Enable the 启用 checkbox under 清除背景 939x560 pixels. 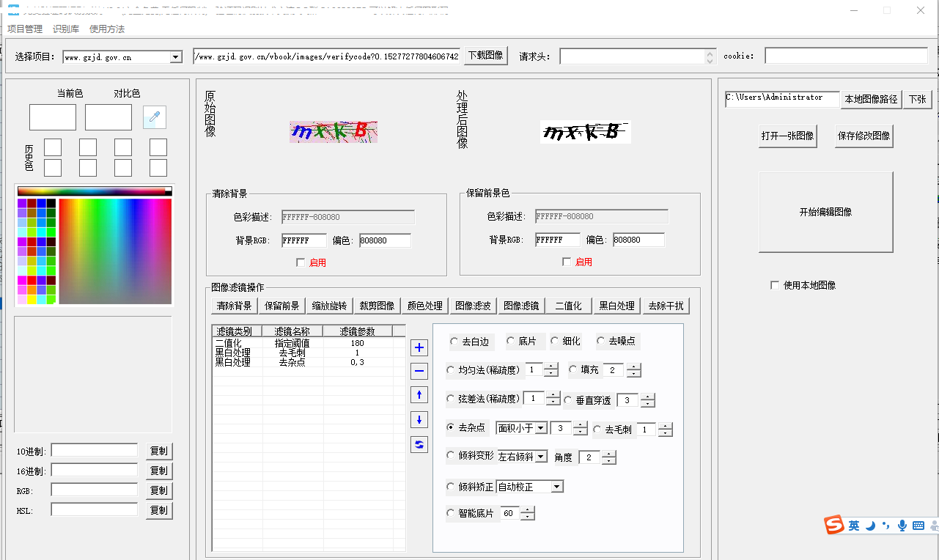pos(301,262)
